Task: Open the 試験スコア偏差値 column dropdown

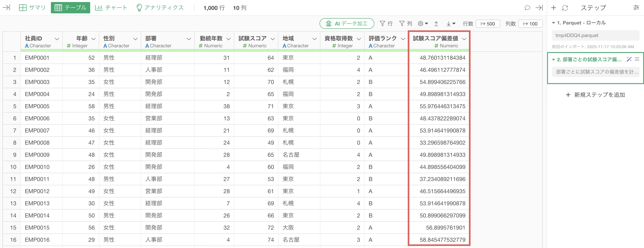Action: (464, 39)
